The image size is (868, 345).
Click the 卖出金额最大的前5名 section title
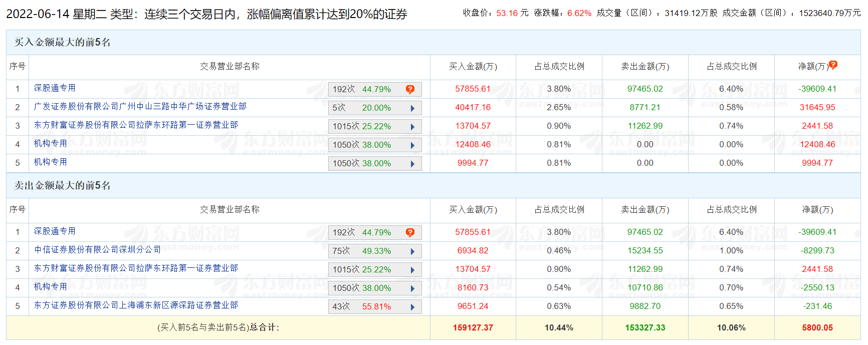tap(63, 186)
